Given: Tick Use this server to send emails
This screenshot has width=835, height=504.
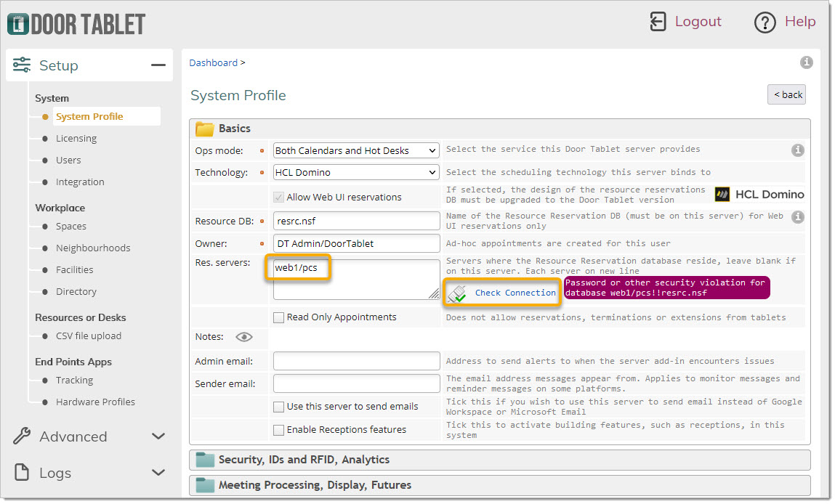Looking at the screenshot, I should [280, 407].
